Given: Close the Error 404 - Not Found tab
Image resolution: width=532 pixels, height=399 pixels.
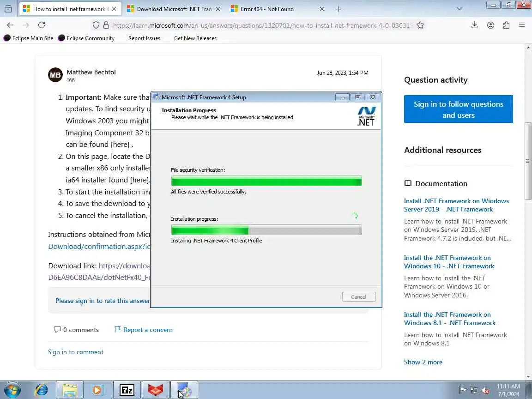Looking at the screenshot, I should 321,9.
